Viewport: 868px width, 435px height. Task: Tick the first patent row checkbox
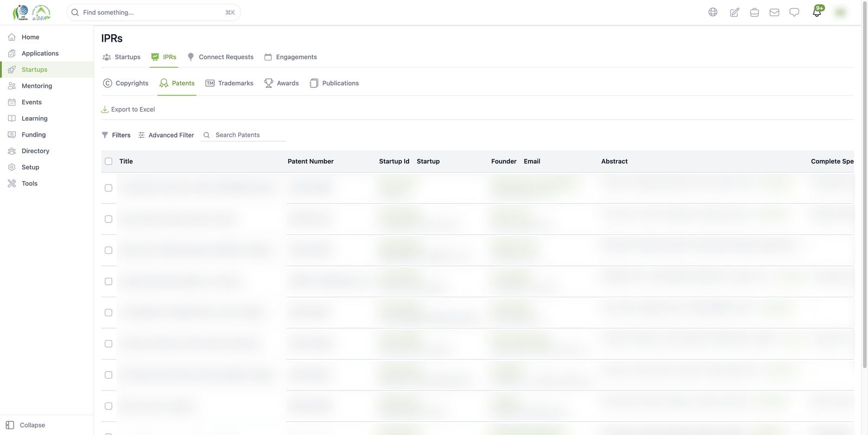[x=108, y=188]
